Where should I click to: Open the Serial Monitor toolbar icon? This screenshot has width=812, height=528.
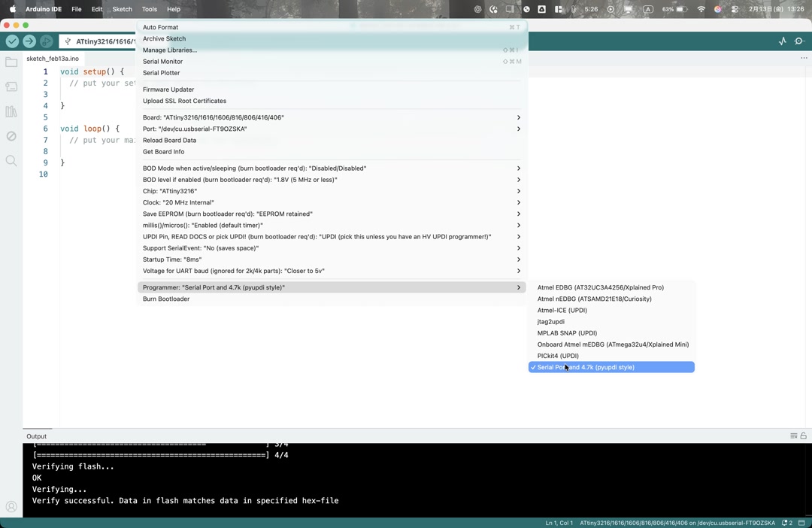pyautogui.click(x=799, y=41)
